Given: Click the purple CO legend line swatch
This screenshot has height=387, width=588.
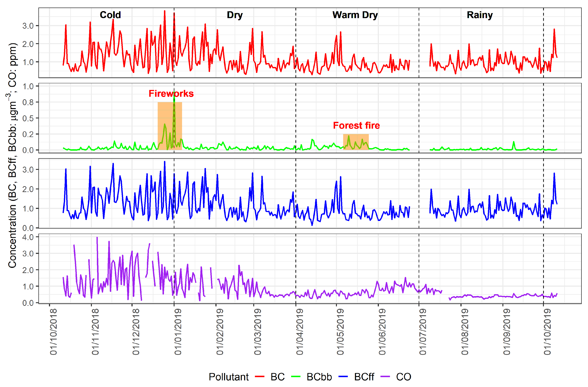Looking at the screenshot, I should 385,377.
